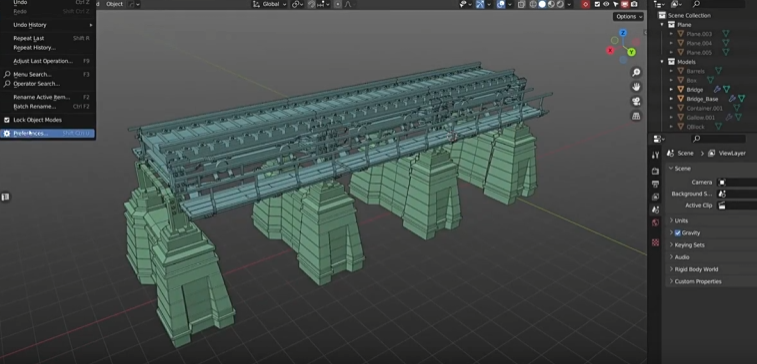Image resolution: width=757 pixels, height=364 pixels.
Task: Toggle camera view using the camera gizmo
Action: pos(636,101)
